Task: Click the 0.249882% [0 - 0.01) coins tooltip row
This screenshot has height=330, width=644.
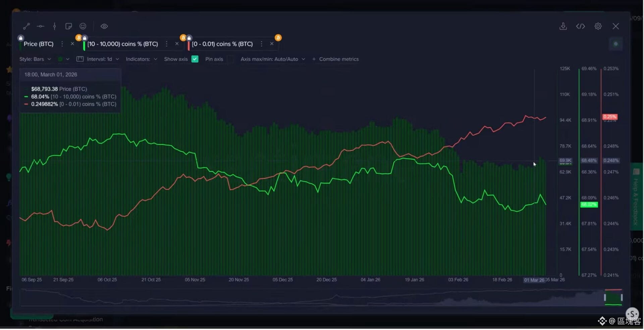Action: [x=70, y=104]
